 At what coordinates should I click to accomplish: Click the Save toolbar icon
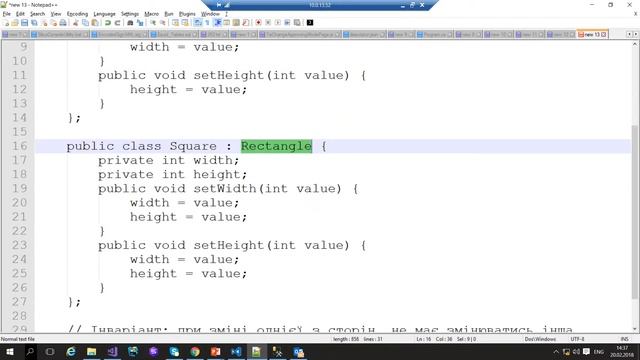click(24, 23)
